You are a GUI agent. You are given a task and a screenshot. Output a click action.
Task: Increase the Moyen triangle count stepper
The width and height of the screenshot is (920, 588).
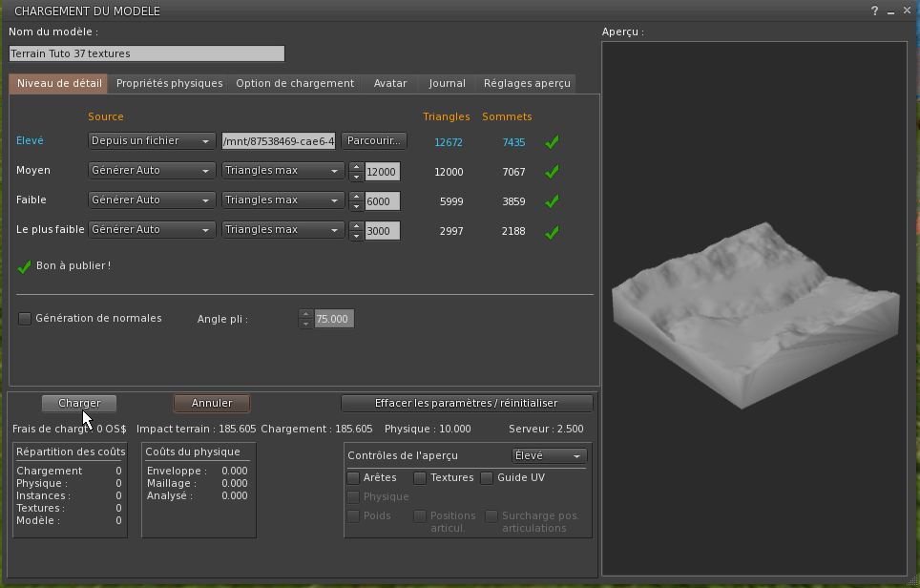pyautogui.click(x=356, y=167)
